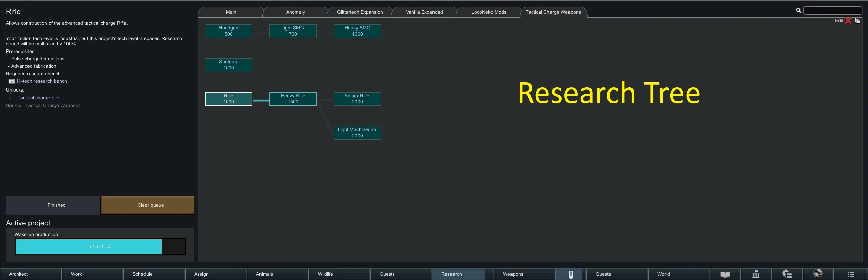The width and height of the screenshot is (868, 280).
Task: Click the building-with-flag Factions icon
Action: tap(756, 274)
